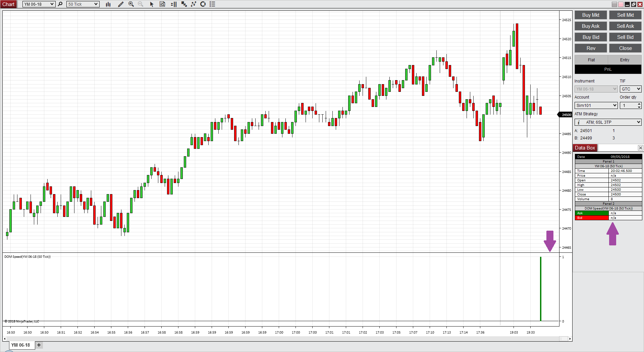The image size is (644, 352).
Task: Toggle the Data Box icon in toolbar
Action: tap(162, 4)
